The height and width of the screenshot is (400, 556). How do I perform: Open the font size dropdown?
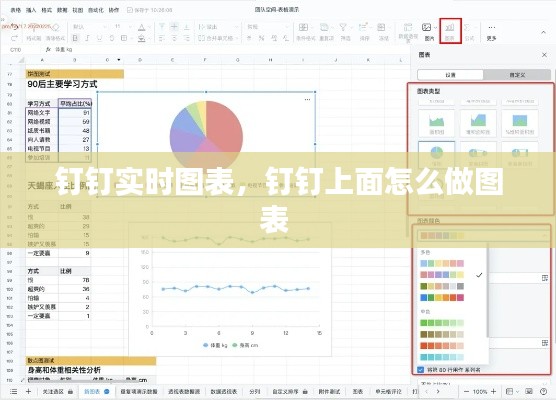(123, 27)
